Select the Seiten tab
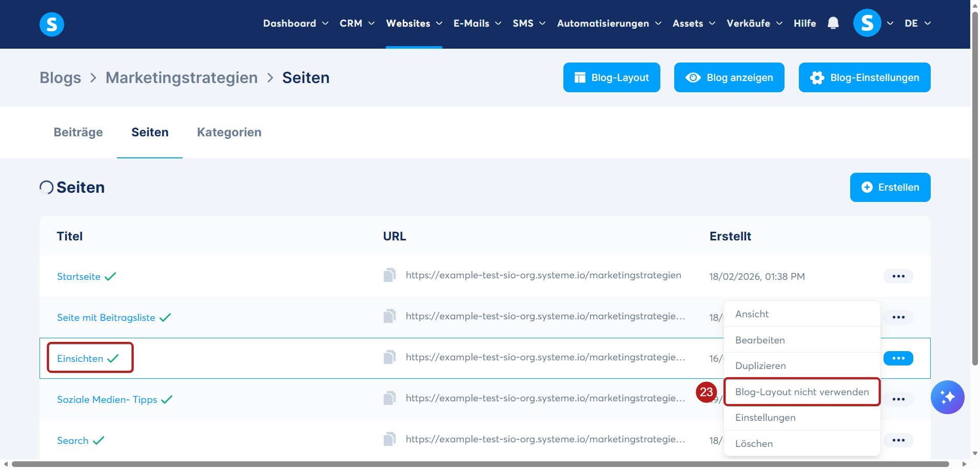 tap(150, 132)
